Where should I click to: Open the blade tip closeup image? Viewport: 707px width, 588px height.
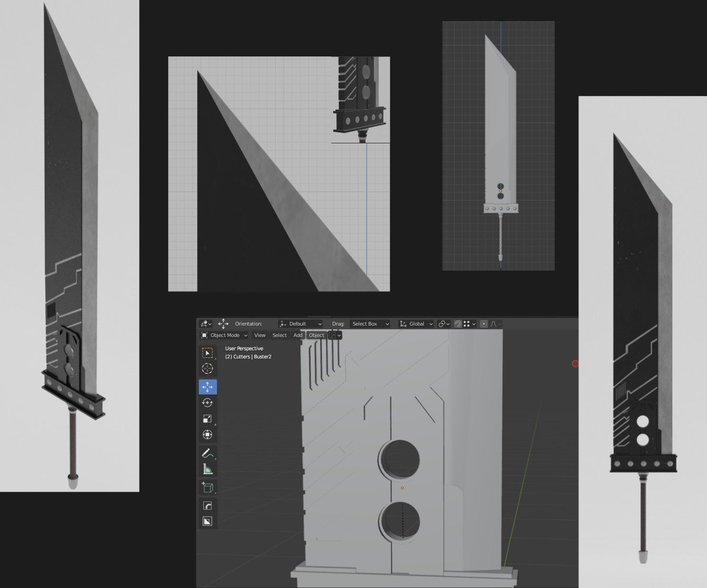279,174
